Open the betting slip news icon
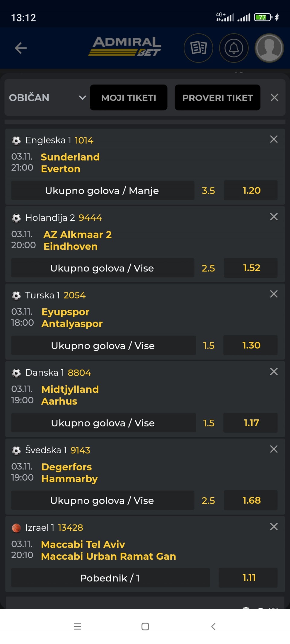 [198, 48]
